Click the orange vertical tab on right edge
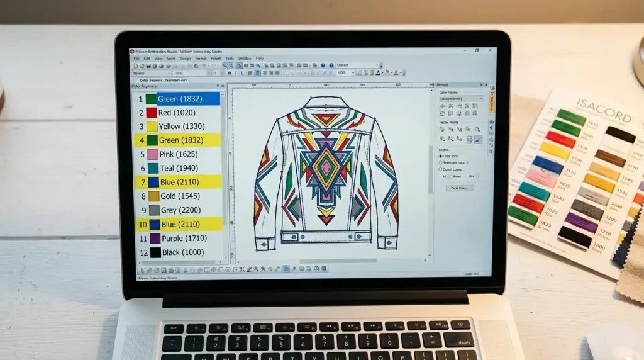644x360 pixels. [x=492, y=101]
